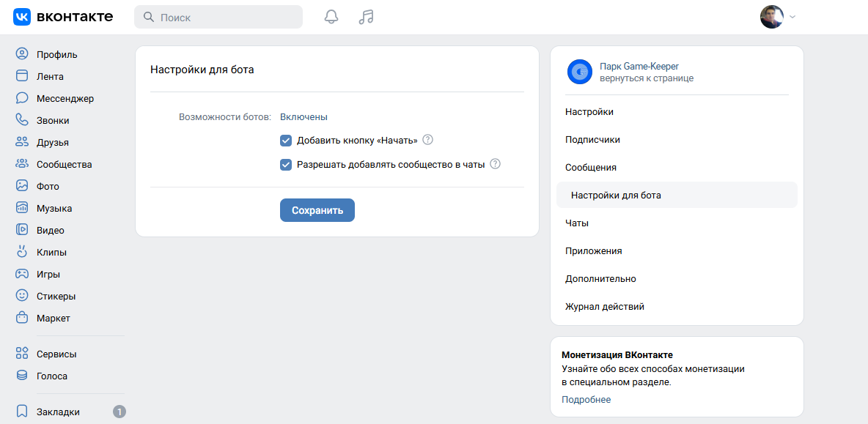Open the Stickers smiley icon
The width and height of the screenshot is (868, 424).
click(22, 296)
